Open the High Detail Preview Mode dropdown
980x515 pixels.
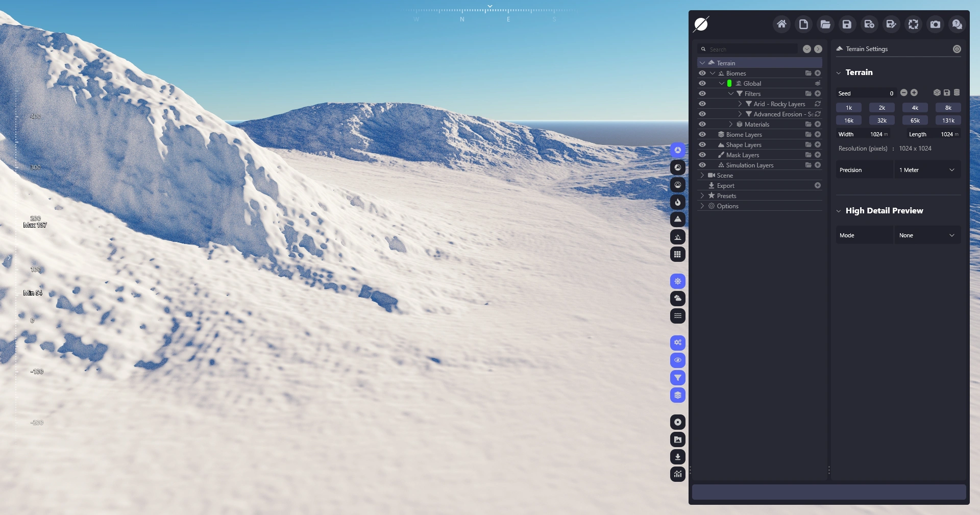tap(927, 235)
